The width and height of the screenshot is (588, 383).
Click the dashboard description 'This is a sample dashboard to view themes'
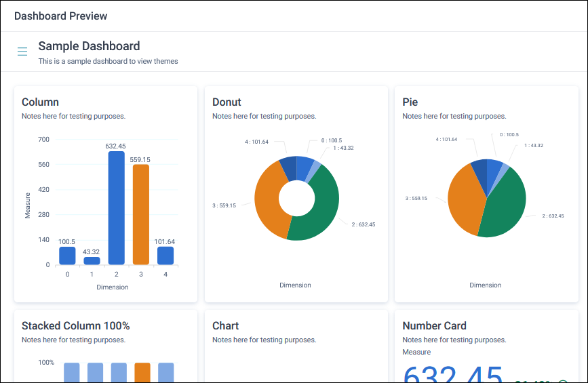[108, 61]
